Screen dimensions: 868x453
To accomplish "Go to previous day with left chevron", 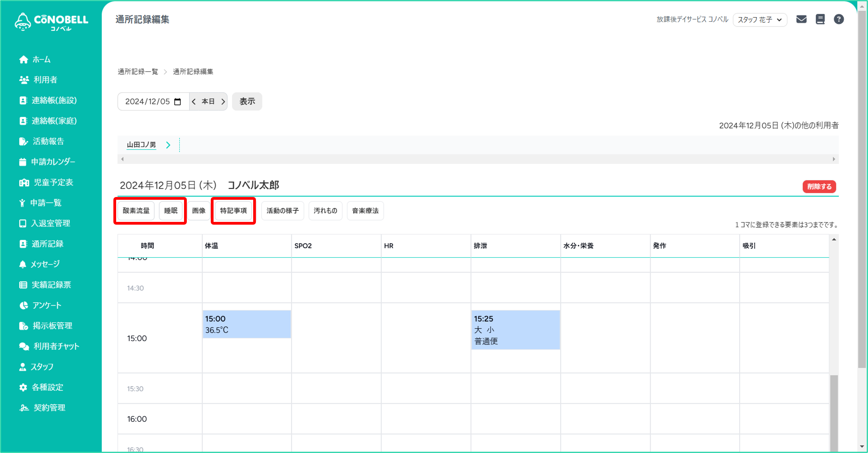I will [x=194, y=101].
